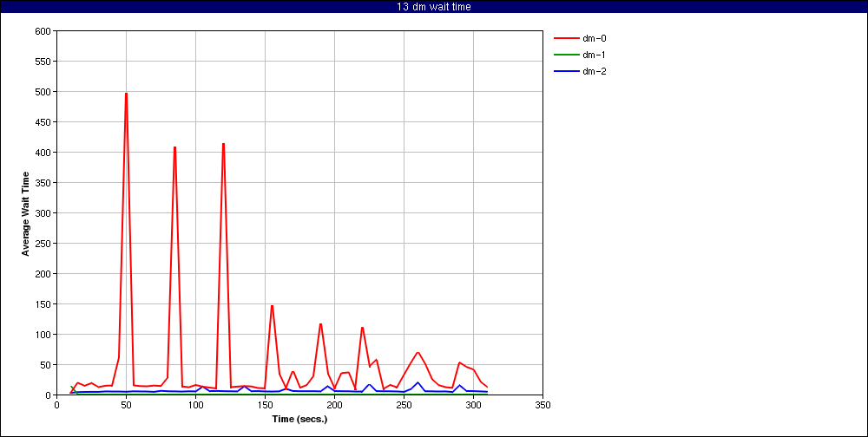Screen dimensions: 868x437
Task: Click the blue dm-2 legend line swatch
Action: click(x=566, y=71)
